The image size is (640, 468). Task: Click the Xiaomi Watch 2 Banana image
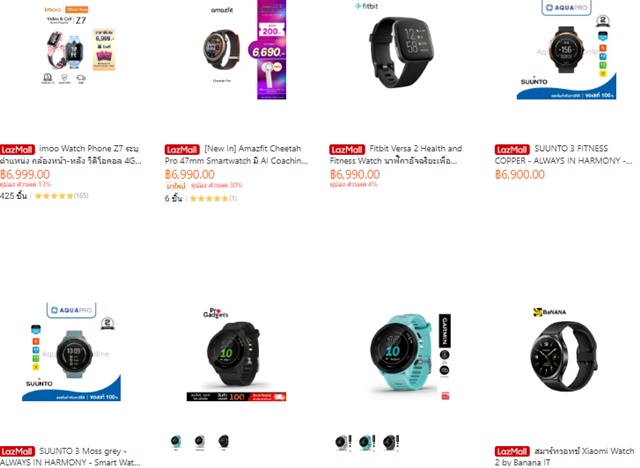pos(567,352)
